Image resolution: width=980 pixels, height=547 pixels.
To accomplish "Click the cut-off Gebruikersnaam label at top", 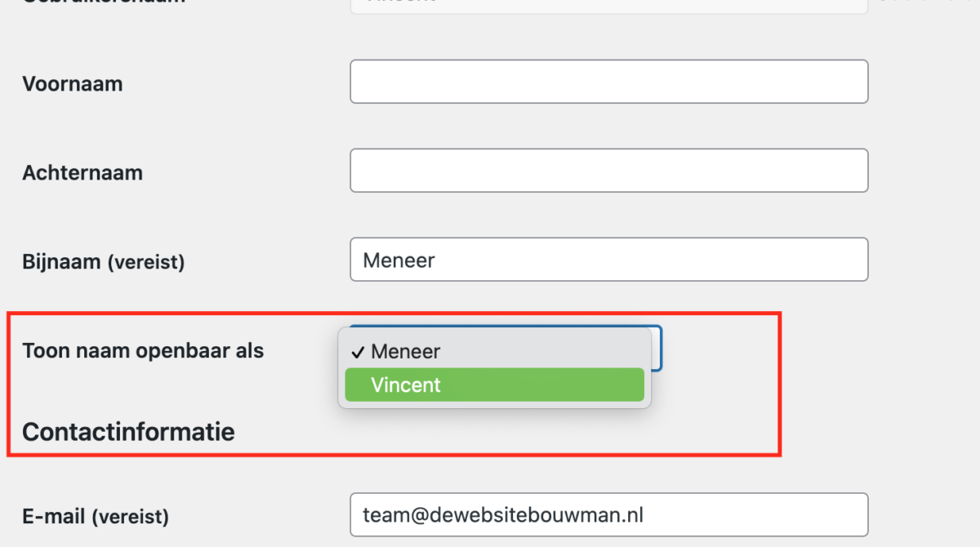I will (104, 2).
